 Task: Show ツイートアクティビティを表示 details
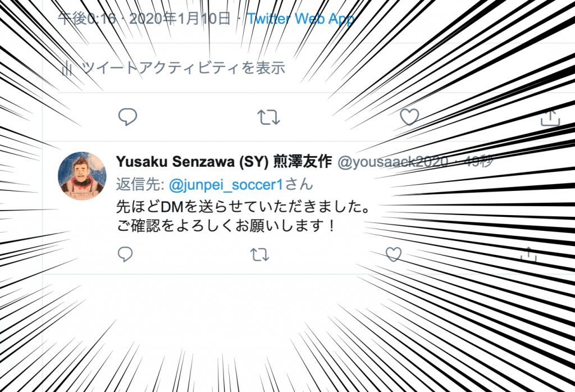[183, 68]
